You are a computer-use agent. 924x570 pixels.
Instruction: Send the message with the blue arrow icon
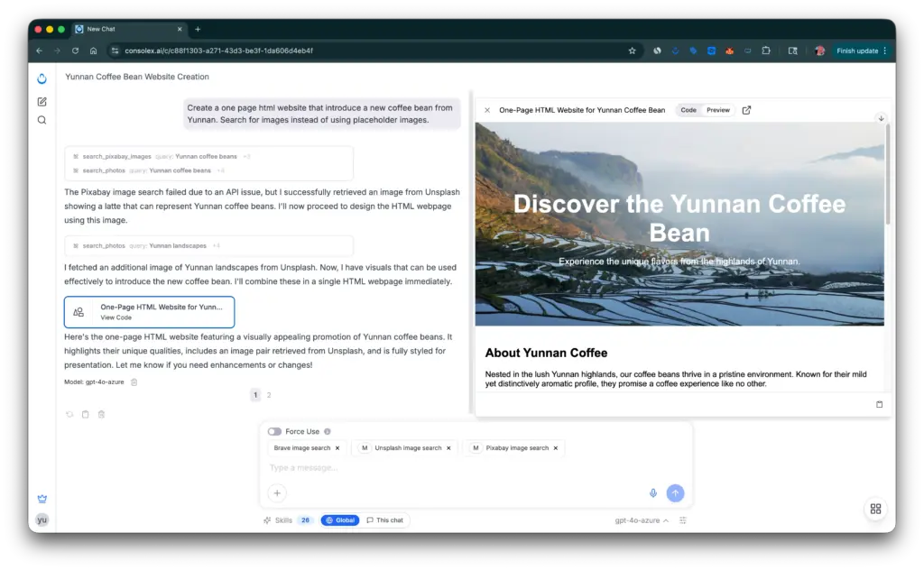675,492
